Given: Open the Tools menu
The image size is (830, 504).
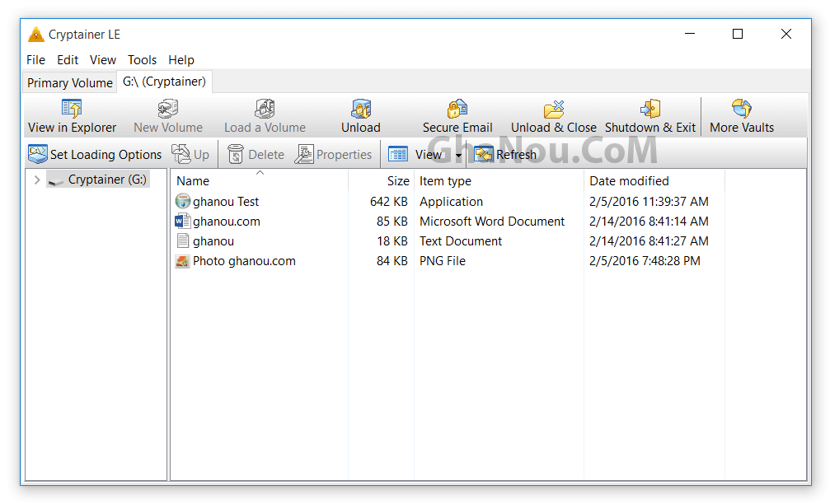Looking at the screenshot, I should coord(142,60).
